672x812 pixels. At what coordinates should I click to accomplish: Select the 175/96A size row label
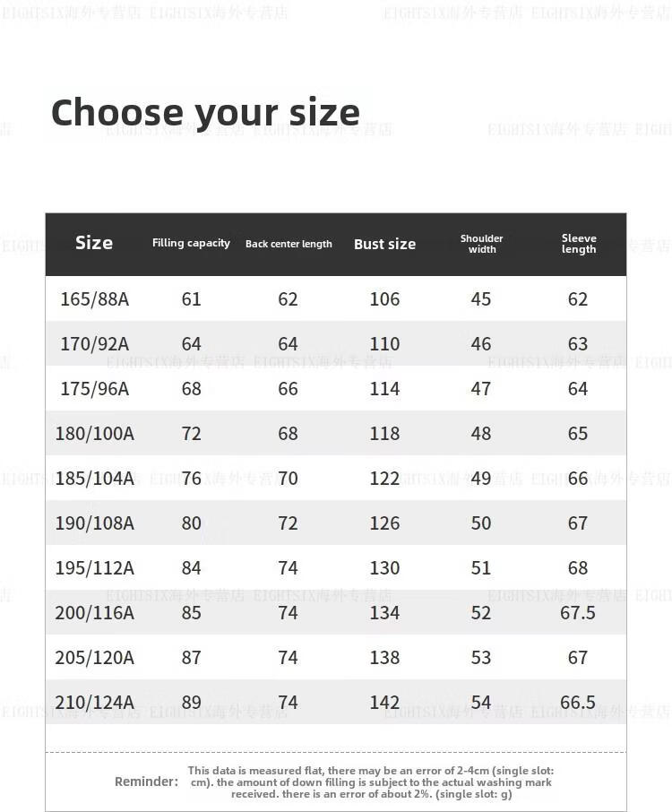click(94, 388)
